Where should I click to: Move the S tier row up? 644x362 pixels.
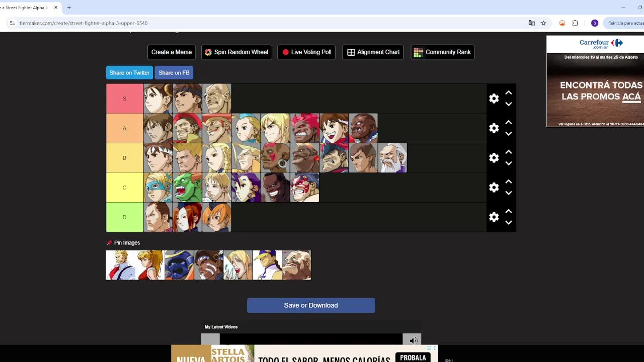(x=509, y=93)
